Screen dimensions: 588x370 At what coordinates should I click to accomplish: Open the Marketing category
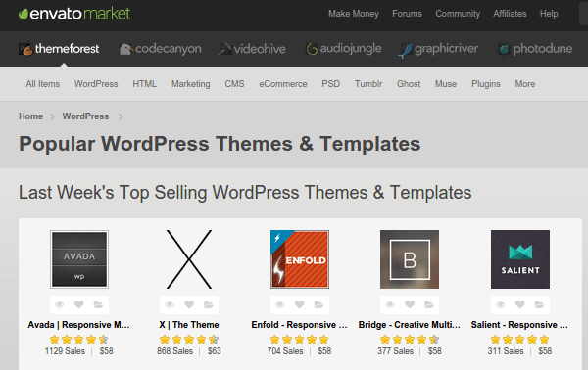point(190,84)
